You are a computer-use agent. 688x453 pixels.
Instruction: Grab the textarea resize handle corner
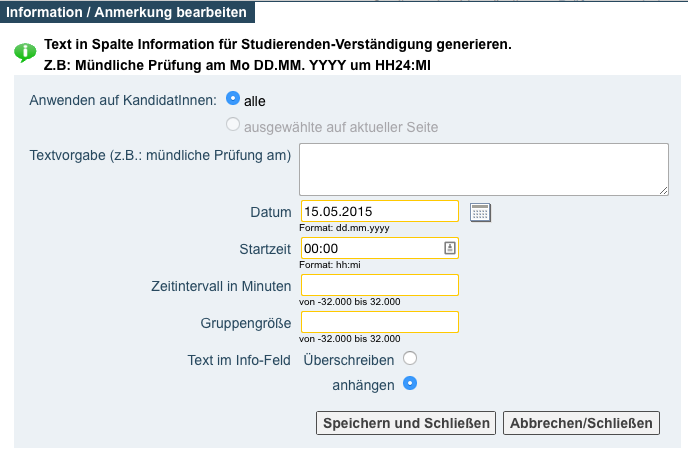pyautogui.click(x=664, y=191)
